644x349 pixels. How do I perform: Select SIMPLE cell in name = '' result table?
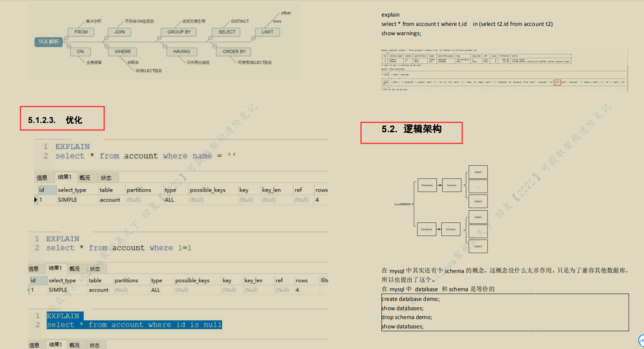point(68,200)
